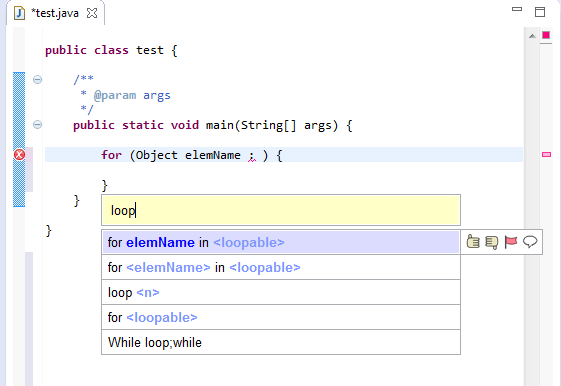The image size is (561, 386).
Task: Select the 'loop <n>' suggestion
Action: pos(280,292)
